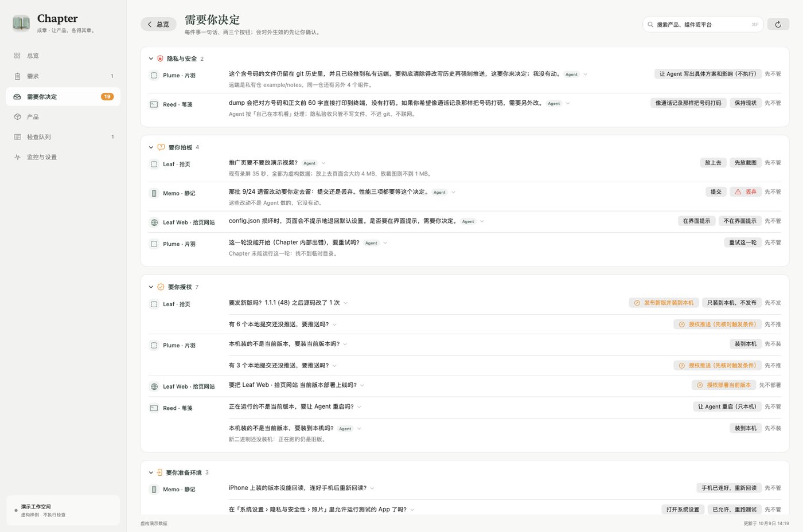Screen dimensions: 803x532
Task: Collapse the 要你准备环境 section chevron
Action: pyautogui.click(x=151, y=472)
